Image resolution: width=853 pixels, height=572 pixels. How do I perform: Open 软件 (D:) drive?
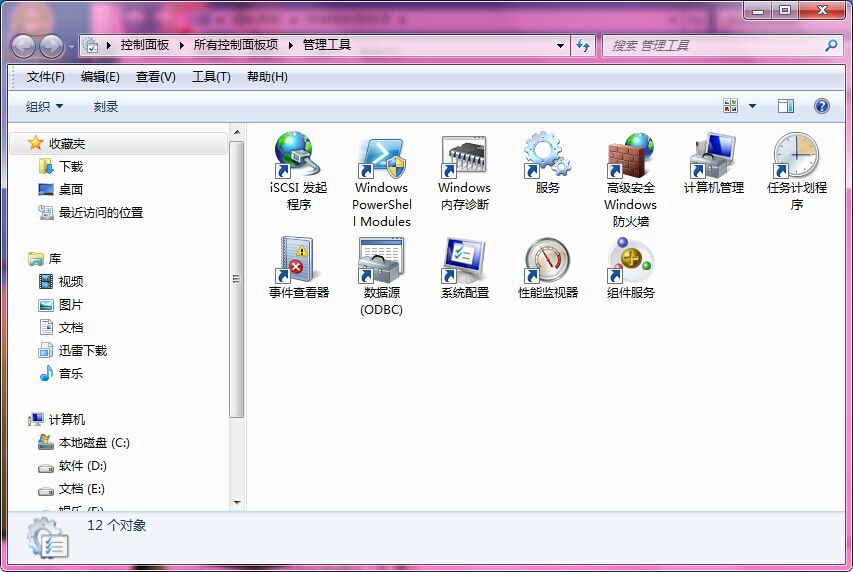[72, 466]
